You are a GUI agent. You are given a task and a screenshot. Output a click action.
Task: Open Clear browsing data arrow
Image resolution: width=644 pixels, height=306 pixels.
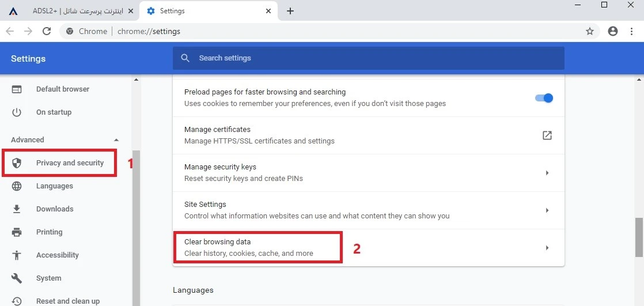[547, 248]
